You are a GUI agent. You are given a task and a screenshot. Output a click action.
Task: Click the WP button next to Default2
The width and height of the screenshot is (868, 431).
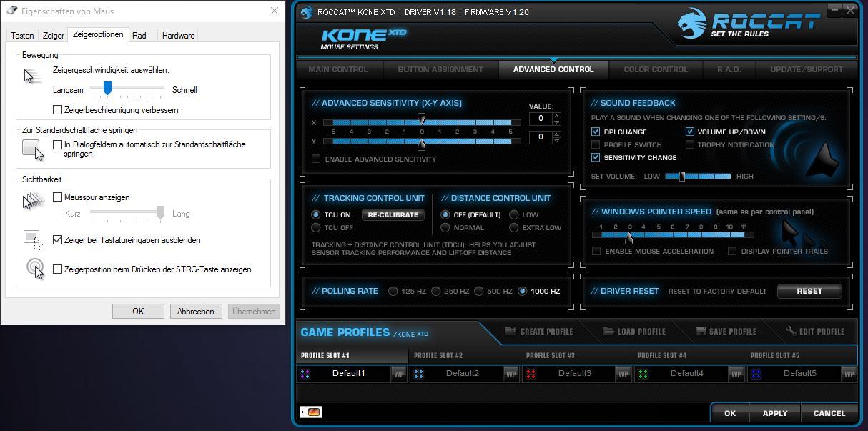511,374
